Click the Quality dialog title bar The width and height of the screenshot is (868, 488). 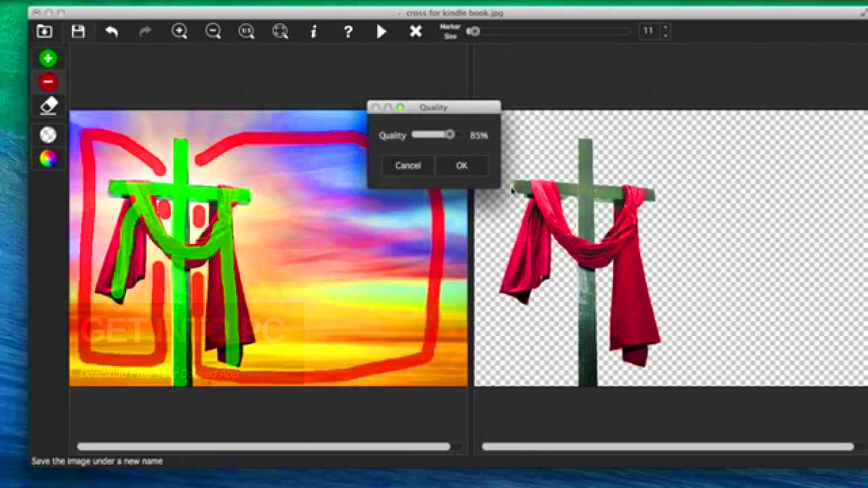(x=434, y=107)
